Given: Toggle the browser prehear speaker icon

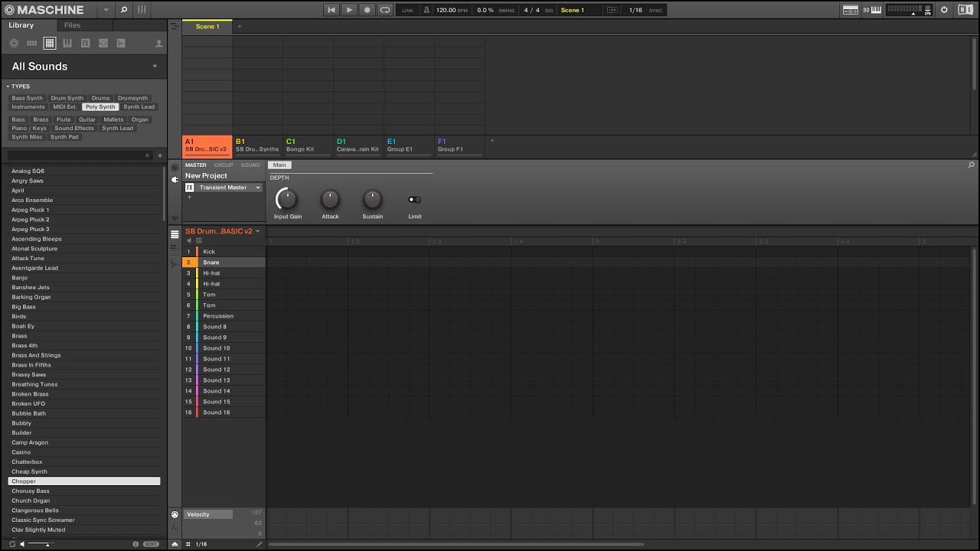Looking at the screenshot, I should [22, 544].
